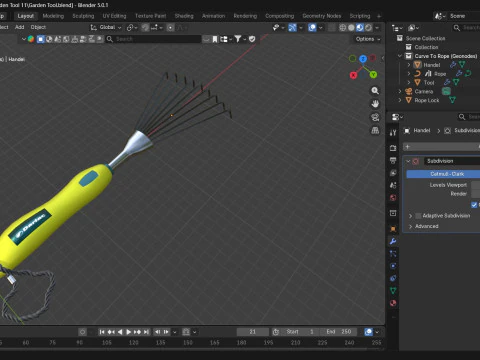Screen dimensions: 480x360
Task: Switch to the UV Editing workspace tab
Action: click(x=114, y=16)
